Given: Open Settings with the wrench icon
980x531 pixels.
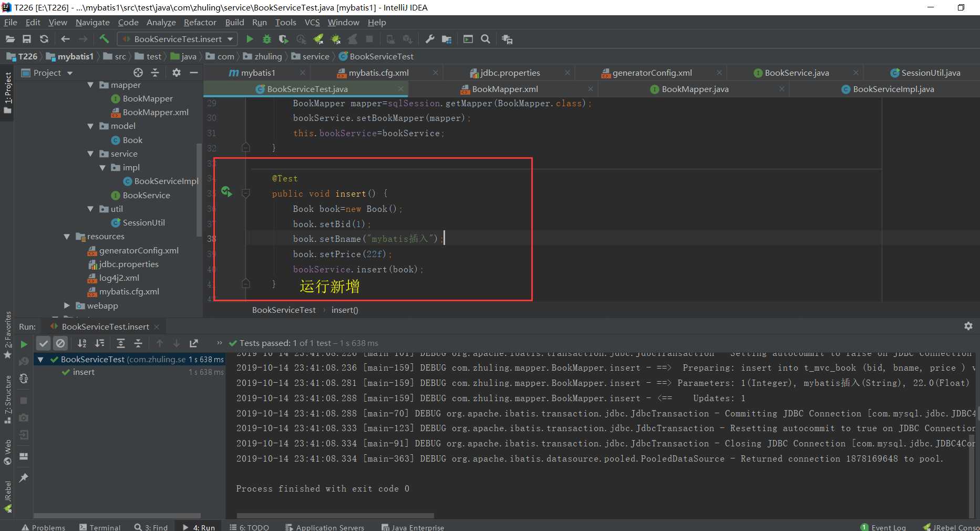Looking at the screenshot, I should coord(430,39).
